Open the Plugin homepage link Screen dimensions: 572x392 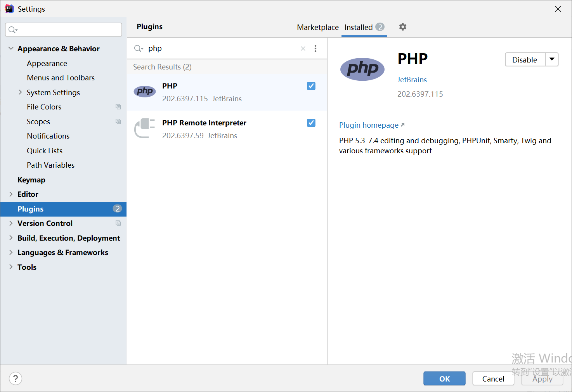[x=369, y=125]
